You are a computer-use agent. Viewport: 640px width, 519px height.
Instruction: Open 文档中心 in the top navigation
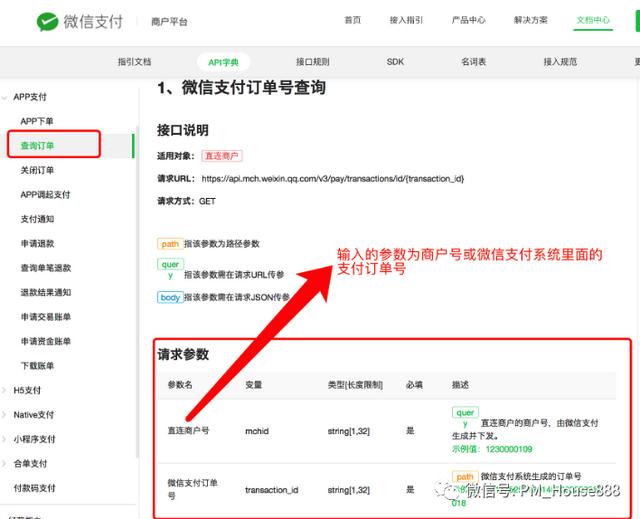594,21
